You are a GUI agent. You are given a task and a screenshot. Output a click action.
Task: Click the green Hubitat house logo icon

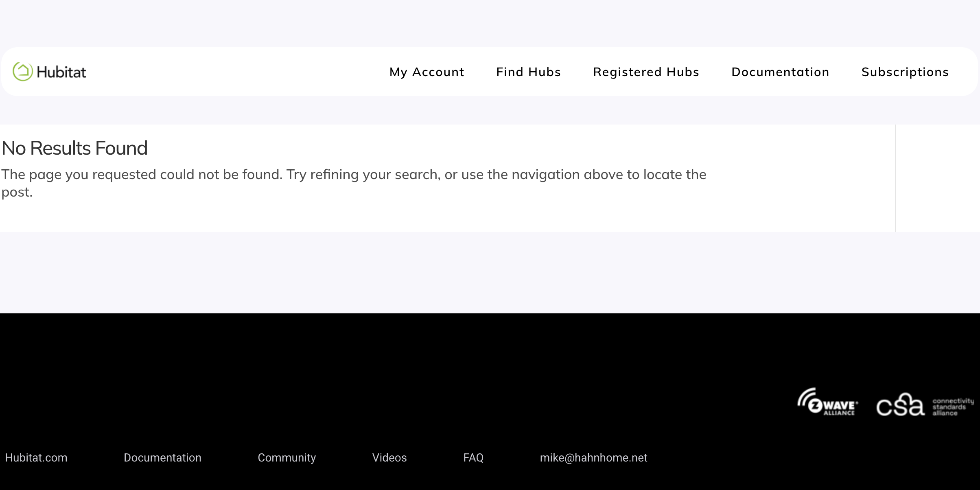tap(22, 72)
